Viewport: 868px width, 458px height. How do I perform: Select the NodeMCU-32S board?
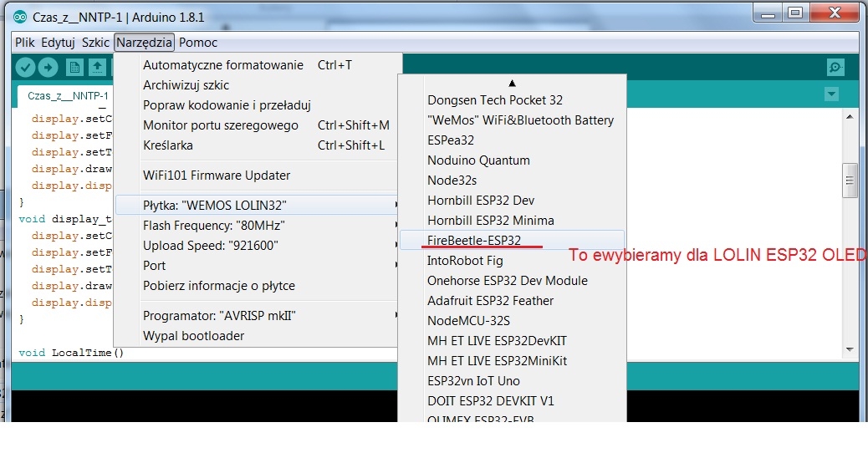[512, 321]
